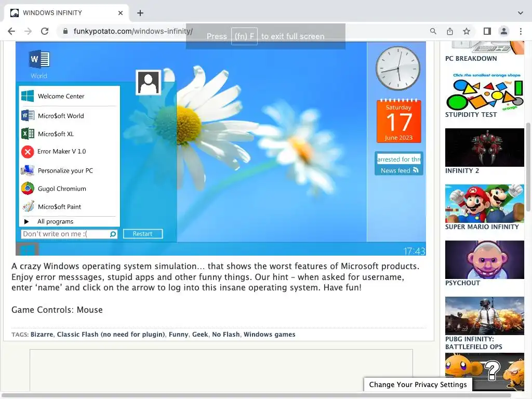Click the Personalize PC monitor icon
The width and height of the screenshot is (532, 399).
tap(28, 170)
